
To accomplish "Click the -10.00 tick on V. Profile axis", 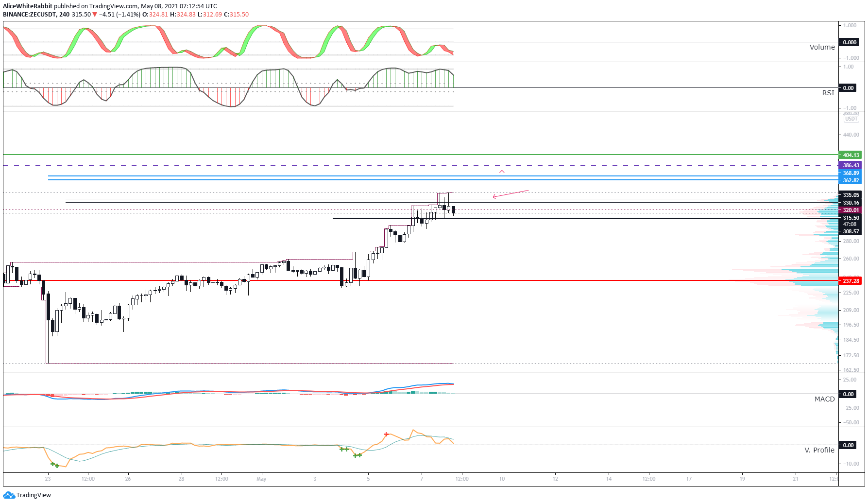I will click(x=851, y=464).
